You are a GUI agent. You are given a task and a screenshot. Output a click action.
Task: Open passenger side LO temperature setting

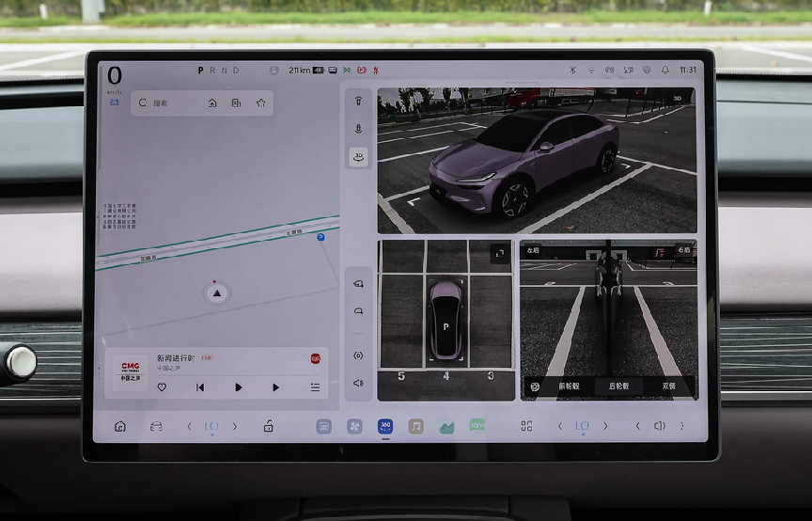(582, 426)
